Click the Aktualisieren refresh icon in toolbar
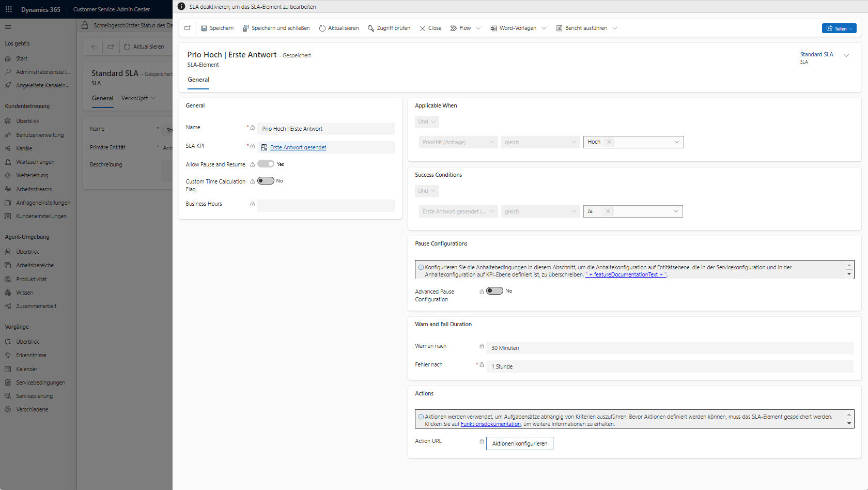Screen dimensions: 868x490 [x=322, y=28]
